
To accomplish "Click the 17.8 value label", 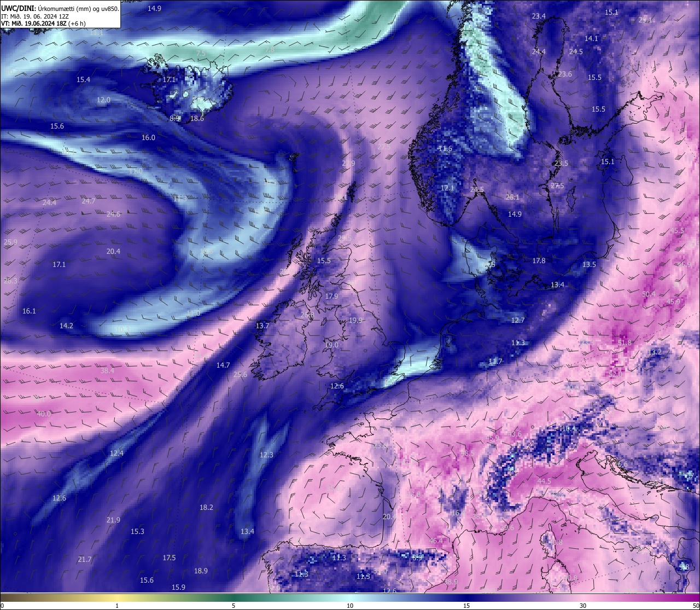I will 539,261.
